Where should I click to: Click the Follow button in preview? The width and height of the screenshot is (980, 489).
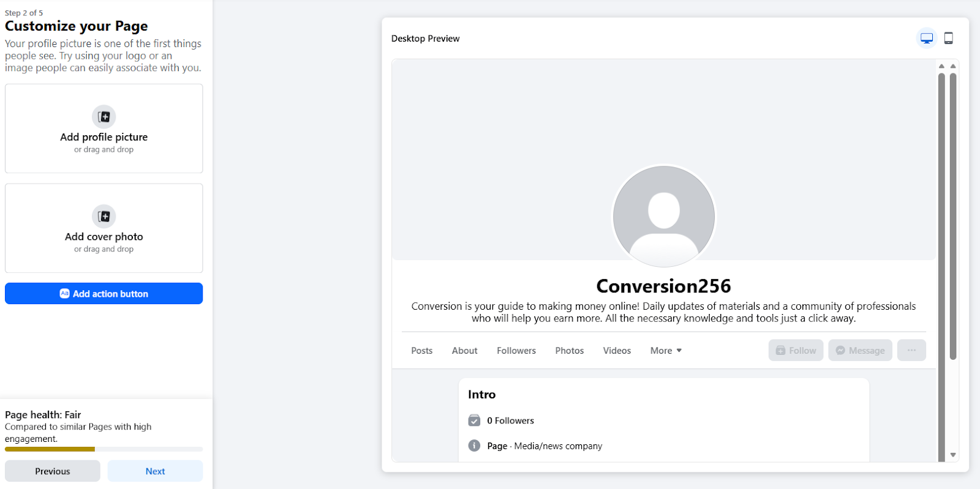[x=796, y=350]
